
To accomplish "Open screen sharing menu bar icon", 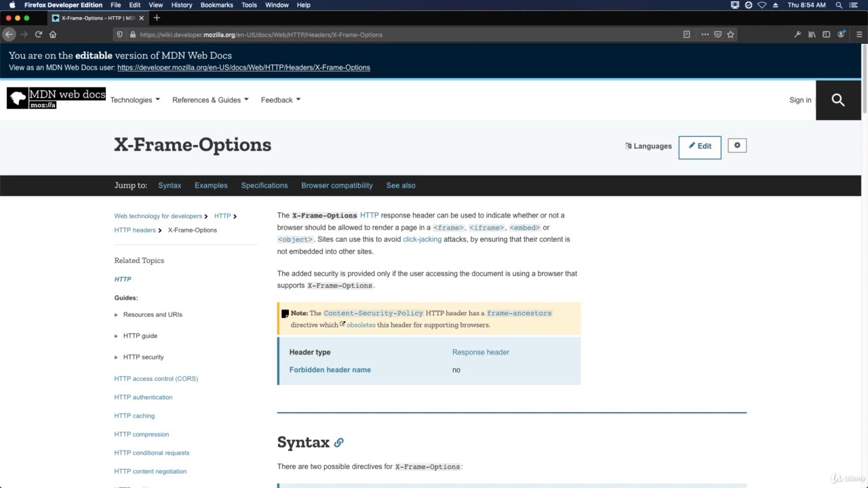I will click(735, 5).
